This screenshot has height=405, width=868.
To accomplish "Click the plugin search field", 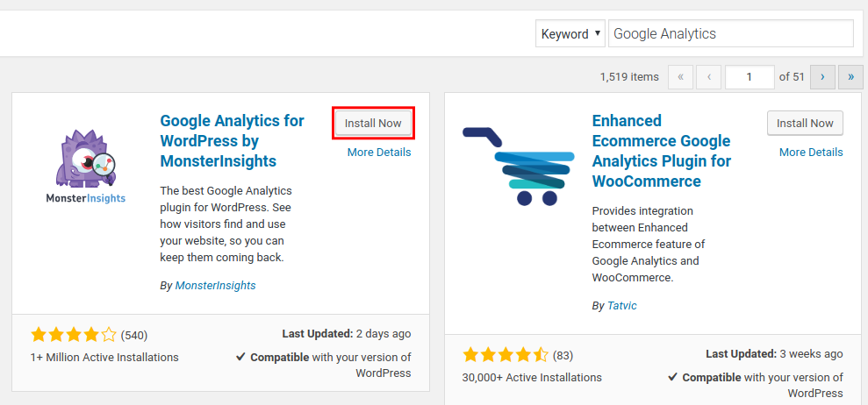I will (x=730, y=34).
